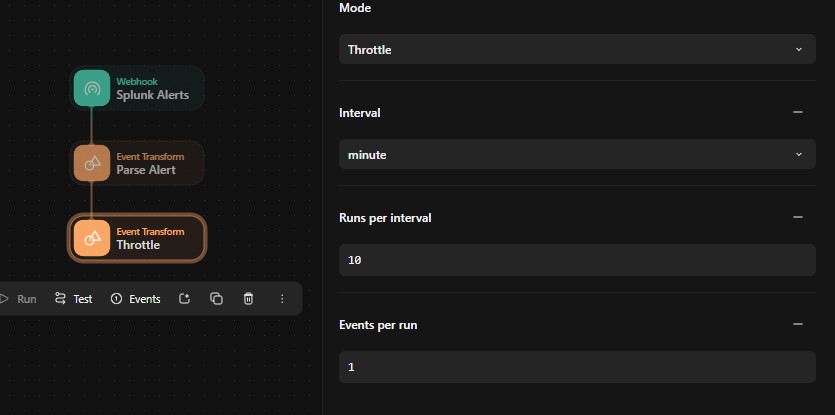
Task: Collapse the Events per run option
Action: point(798,324)
